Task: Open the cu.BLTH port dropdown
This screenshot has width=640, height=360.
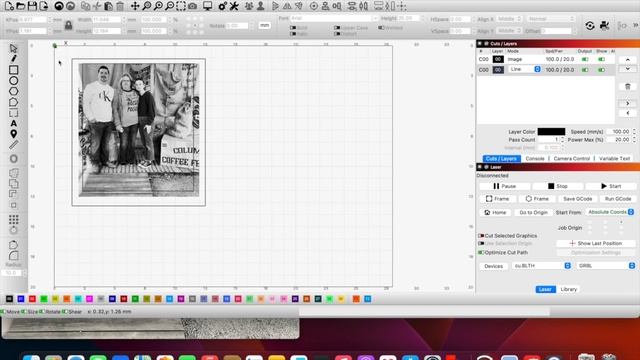Action: coord(541,266)
